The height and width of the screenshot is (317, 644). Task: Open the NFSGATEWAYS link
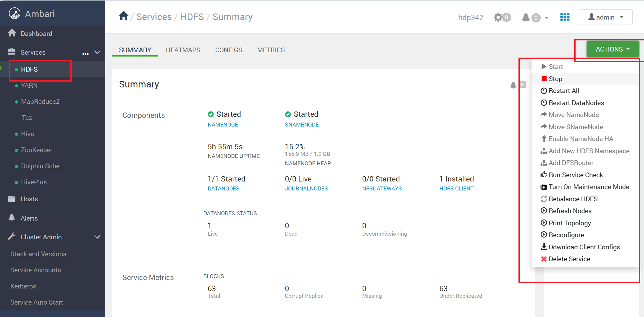[382, 189]
